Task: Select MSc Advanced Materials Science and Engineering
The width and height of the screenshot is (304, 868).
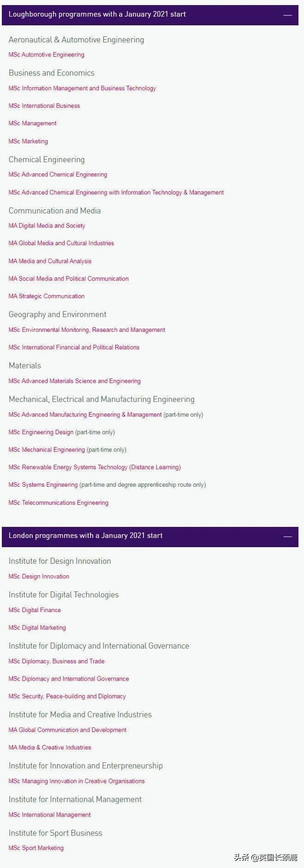Action: click(74, 381)
